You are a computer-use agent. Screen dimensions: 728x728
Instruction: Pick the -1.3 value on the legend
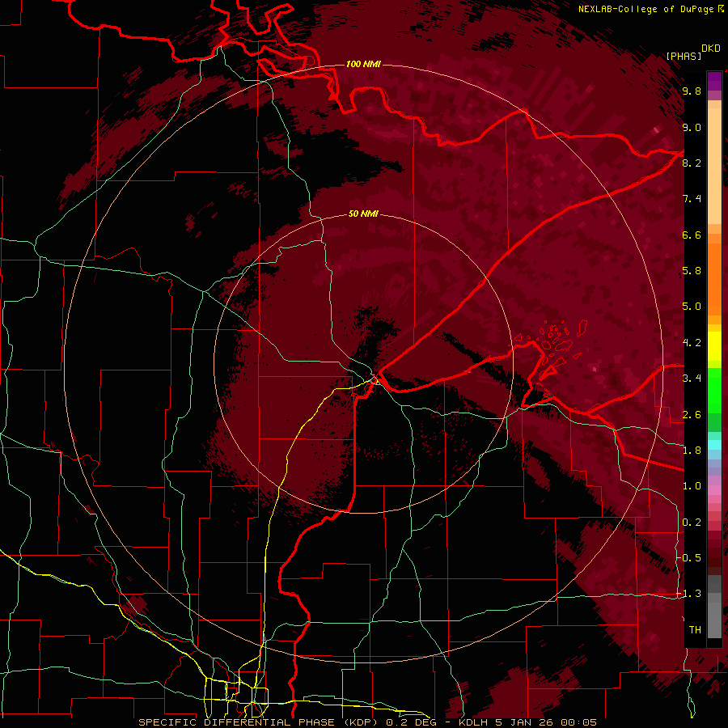coord(689,594)
